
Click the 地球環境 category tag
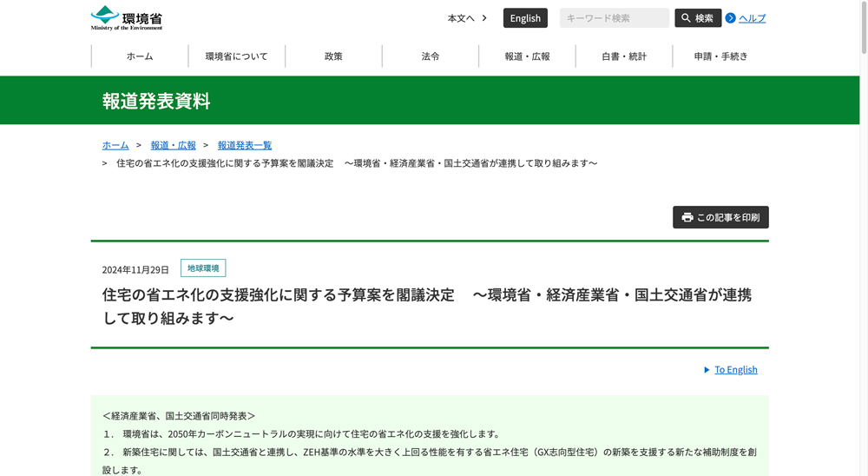point(203,268)
